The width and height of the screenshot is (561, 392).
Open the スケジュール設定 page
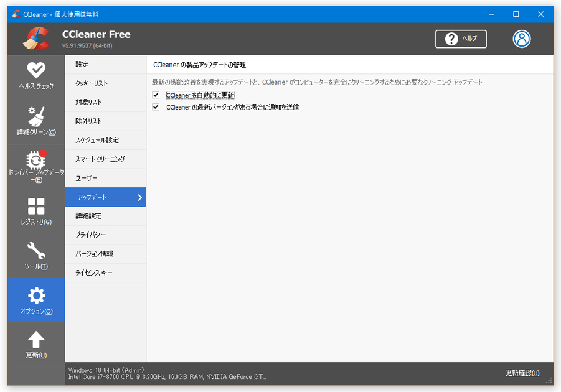[106, 140]
